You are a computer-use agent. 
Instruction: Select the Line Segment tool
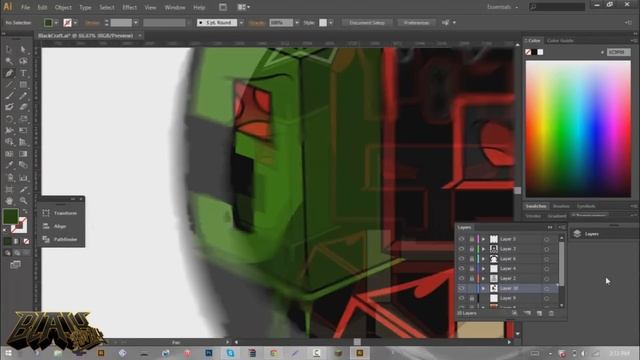click(x=9, y=84)
